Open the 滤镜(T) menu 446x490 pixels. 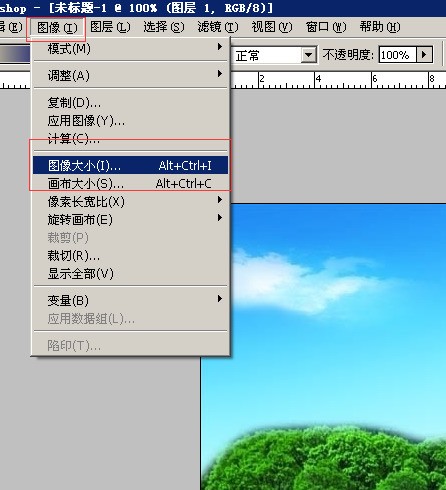click(x=218, y=27)
